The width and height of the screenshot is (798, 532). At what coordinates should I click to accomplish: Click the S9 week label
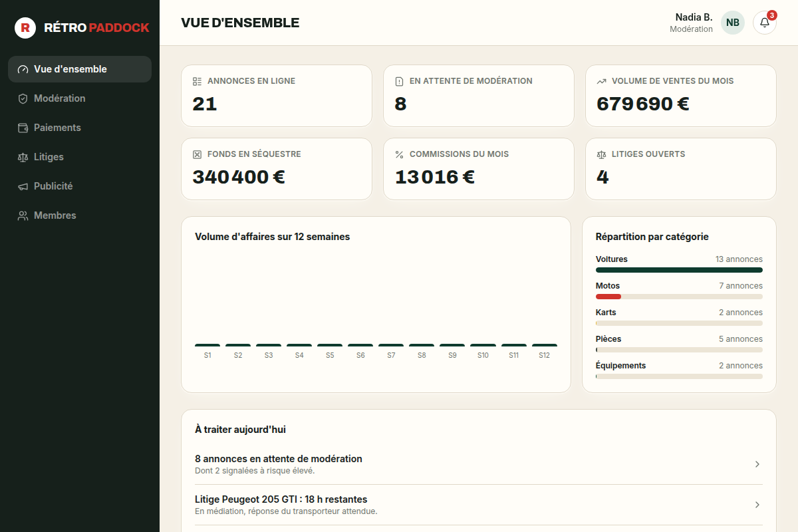(x=452, y=356)
